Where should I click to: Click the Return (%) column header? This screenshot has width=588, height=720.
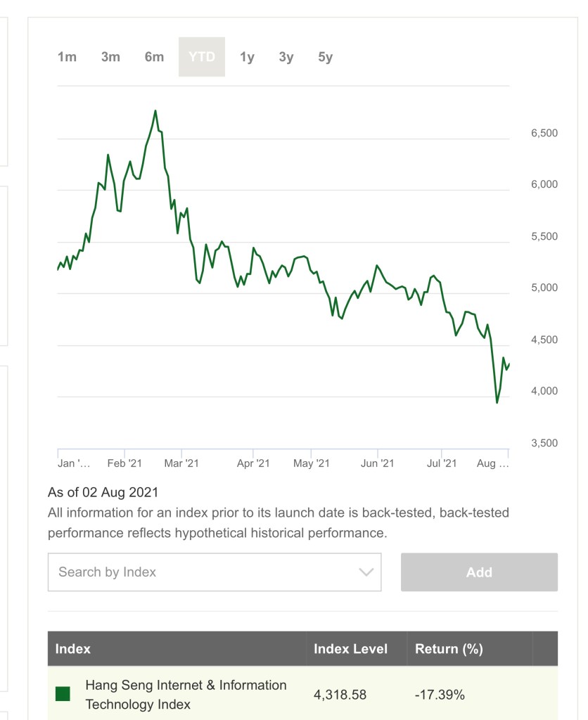[449, 649]
